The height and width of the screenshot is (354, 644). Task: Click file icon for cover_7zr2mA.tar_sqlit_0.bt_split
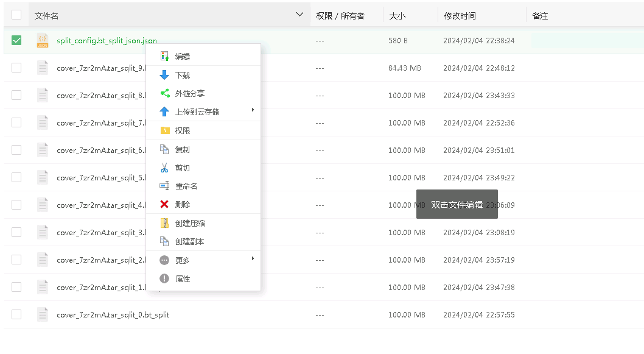pyautogui.click(x=42, y=314)
